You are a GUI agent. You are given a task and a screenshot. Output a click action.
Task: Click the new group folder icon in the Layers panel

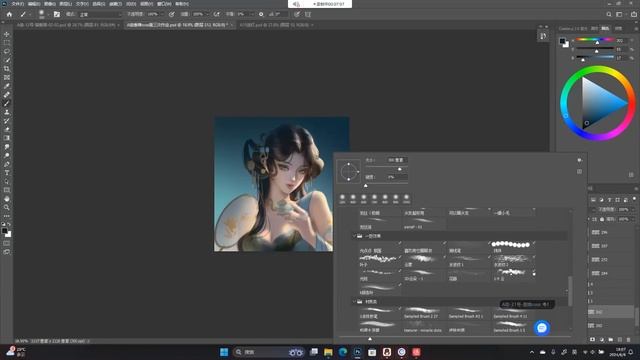(611, 340)
